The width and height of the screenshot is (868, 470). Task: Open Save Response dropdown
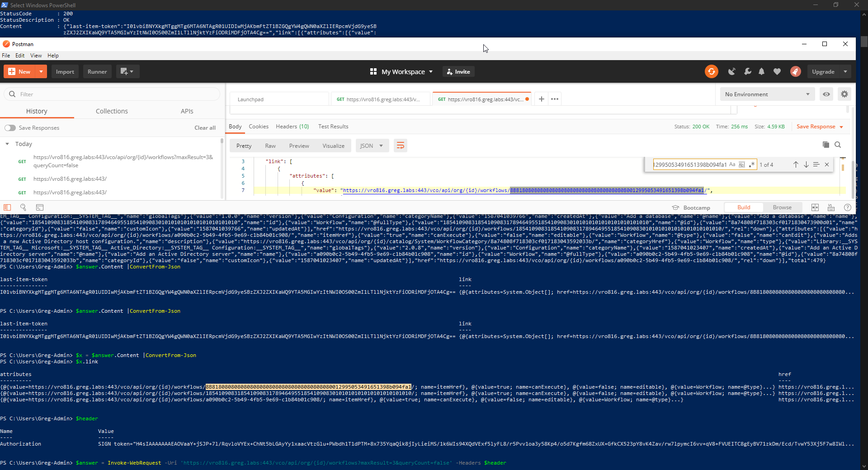pos(820,127)
